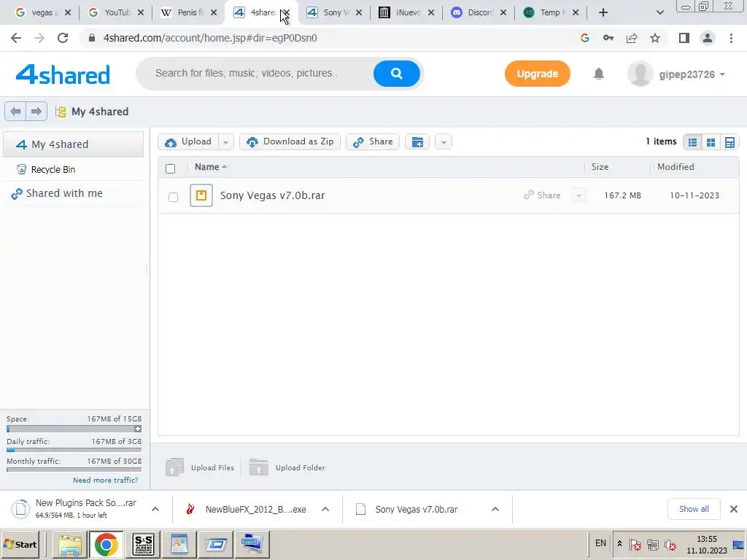
Task: Click the share page icon in the address bar
Action: 632,38
